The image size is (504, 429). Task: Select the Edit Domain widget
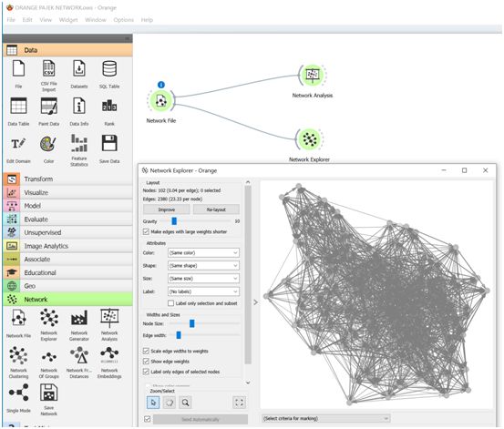tap(18, 143)
